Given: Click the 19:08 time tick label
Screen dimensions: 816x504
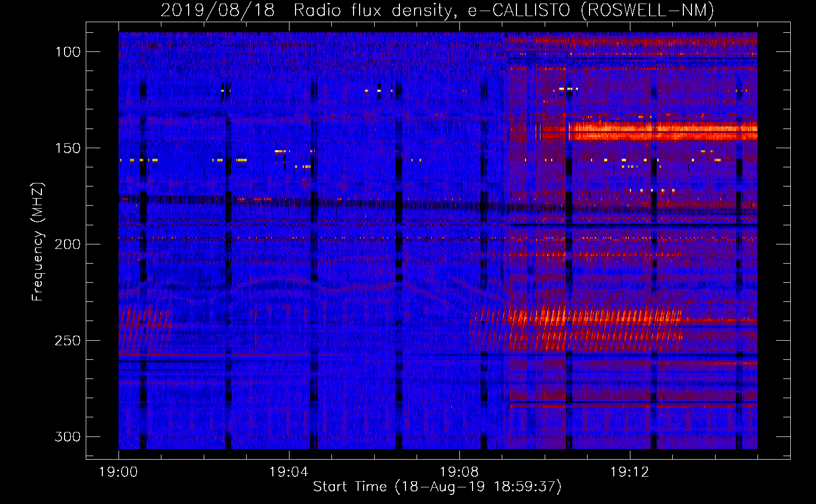Looking at the screenshot, I should (x=459, y=472).
